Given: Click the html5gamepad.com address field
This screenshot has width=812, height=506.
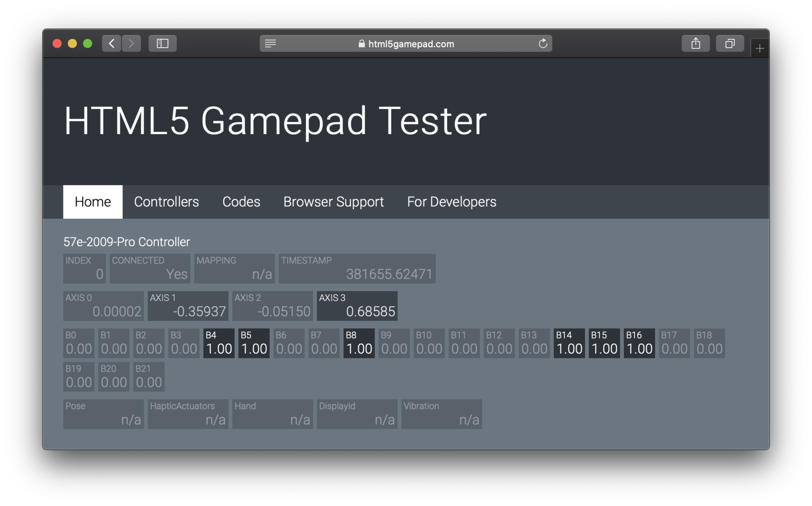Looking at the screenshot, I should click(406, 44).
